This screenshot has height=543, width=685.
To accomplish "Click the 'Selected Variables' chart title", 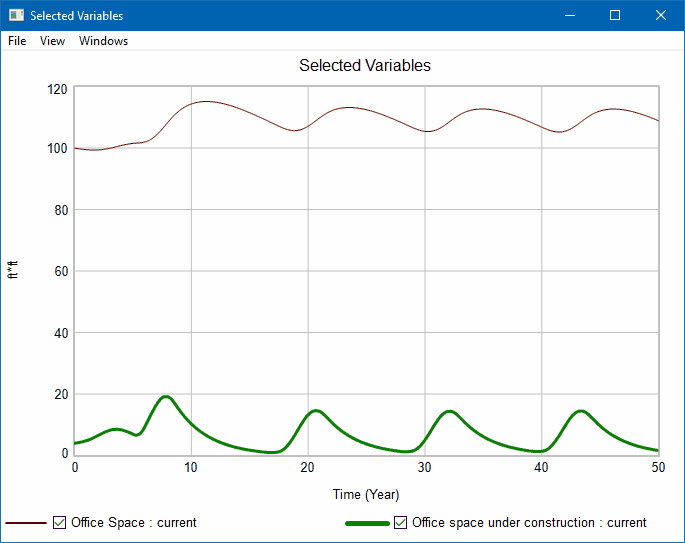I will 365,66.
